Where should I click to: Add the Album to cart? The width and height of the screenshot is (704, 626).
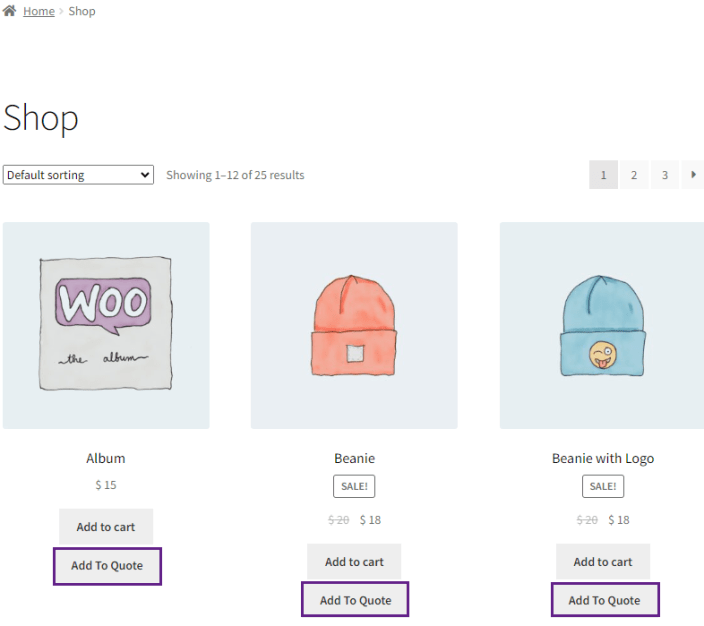(x=106, y=526)
